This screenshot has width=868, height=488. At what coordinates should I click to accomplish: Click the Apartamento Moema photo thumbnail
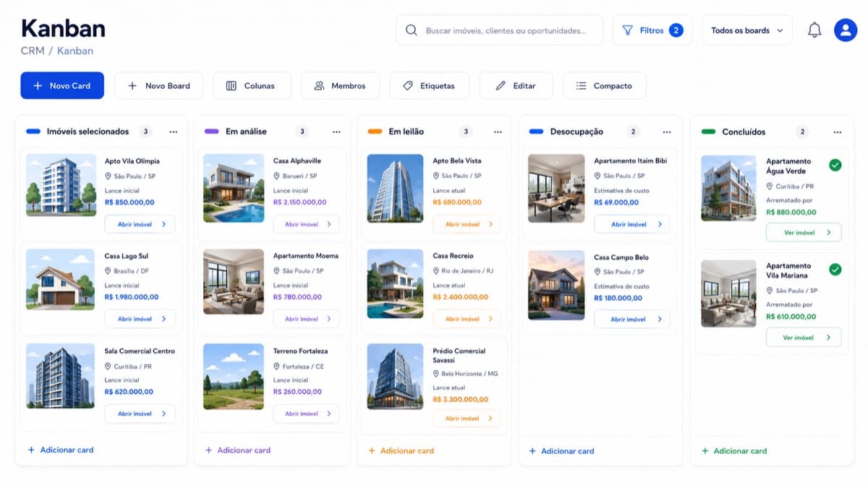coord(234,282)
